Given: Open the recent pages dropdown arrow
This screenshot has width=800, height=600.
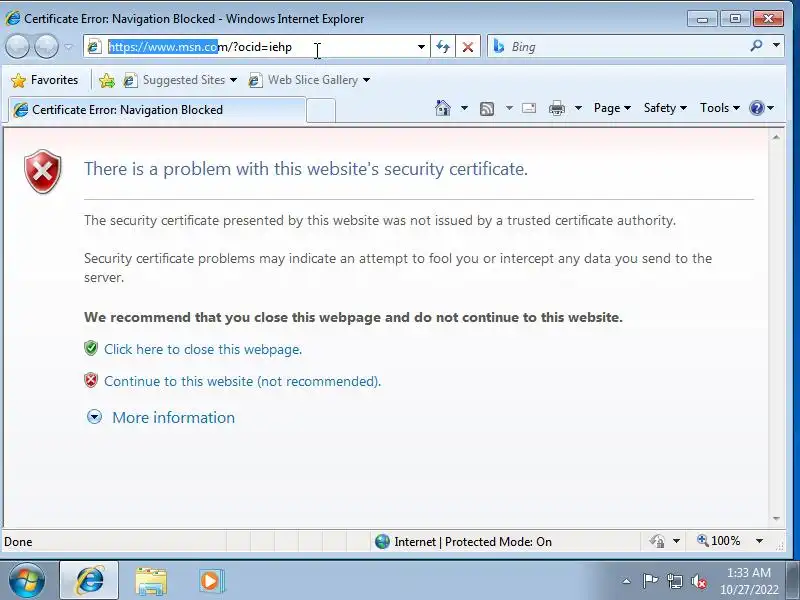Looking at the screenshot, I should (68, 47).
